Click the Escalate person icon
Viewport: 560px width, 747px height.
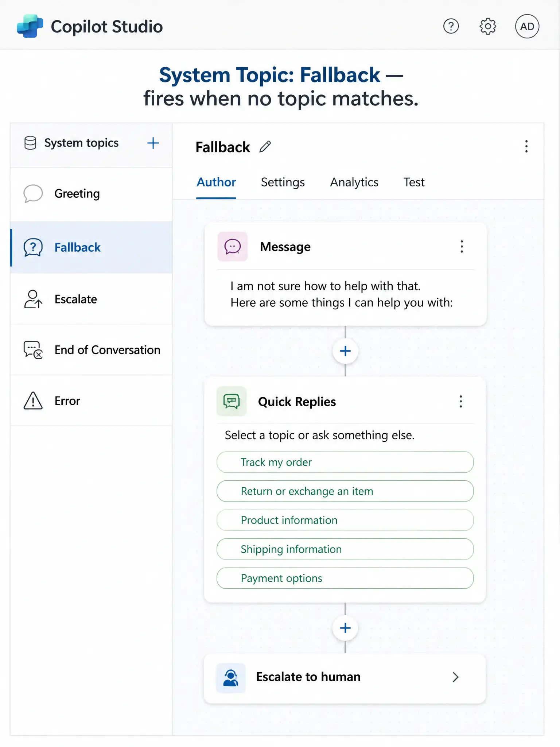(33, 299)
